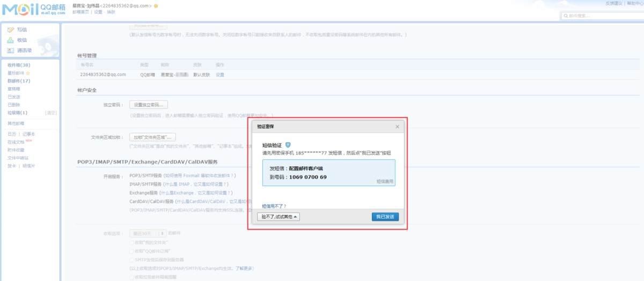
Task: Open the 最近30天 dropdown
Action: [x=148, y=234]
